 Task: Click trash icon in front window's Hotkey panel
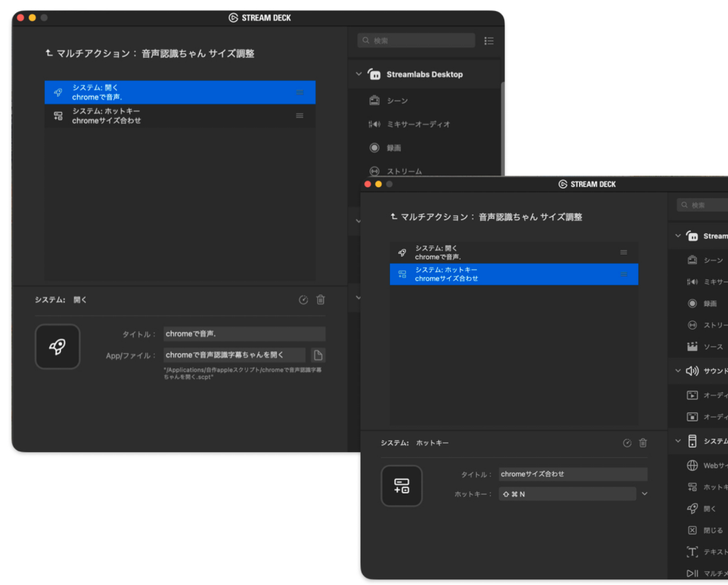point(643,443)
